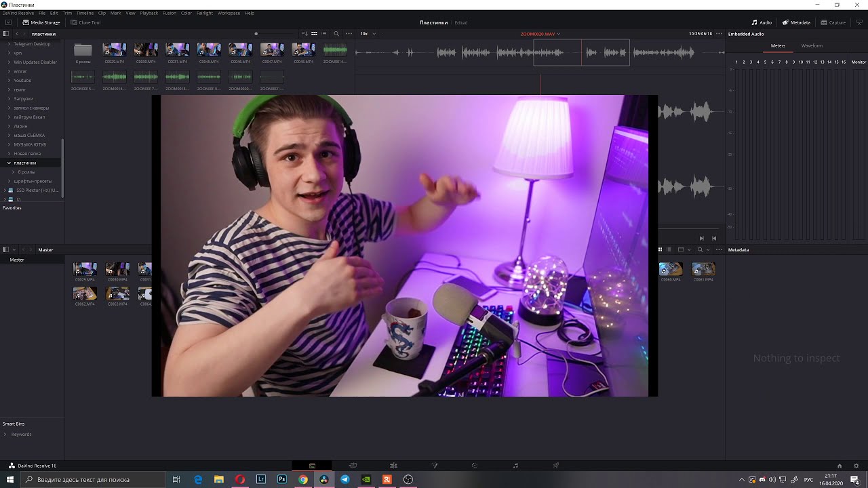The width and height of the screenshot is (868, 488).
Task: Open the 10x zoom dropdown
Action: pyautogui.click(x=368, y=34)
